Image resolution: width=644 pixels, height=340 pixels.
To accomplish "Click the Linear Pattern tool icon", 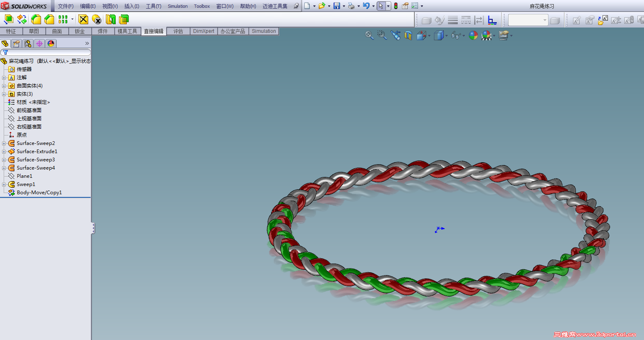I will click(x=63, y=19).
